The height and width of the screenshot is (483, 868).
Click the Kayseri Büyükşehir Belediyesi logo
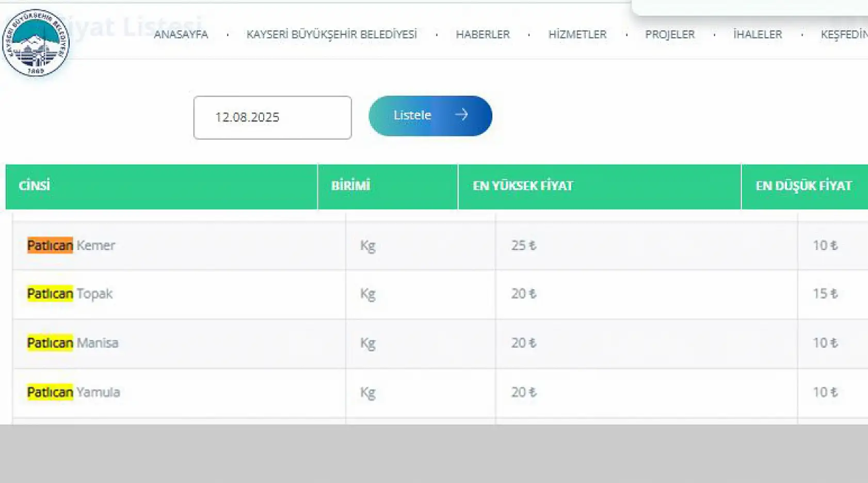pos(36,42)
